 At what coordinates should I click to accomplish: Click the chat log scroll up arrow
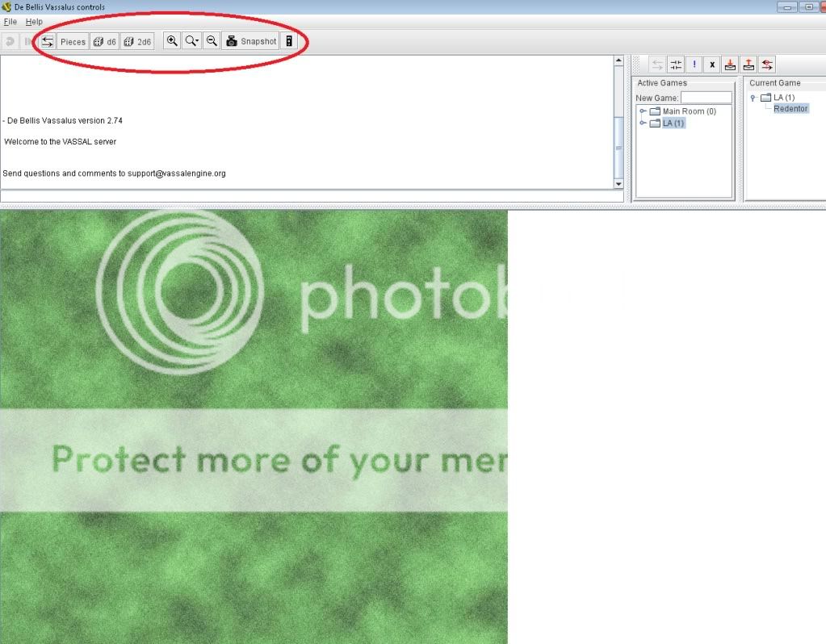pos(618,61)
